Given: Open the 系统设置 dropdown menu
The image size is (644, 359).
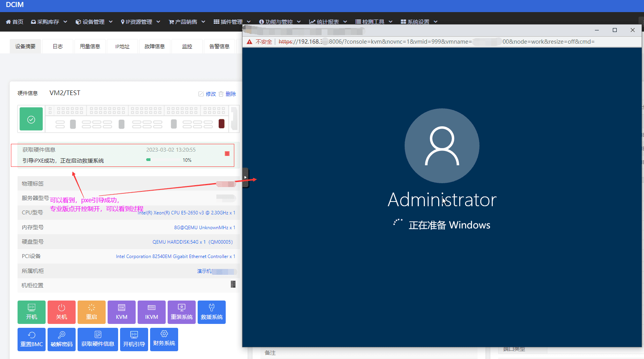Looking at the screenshot, I should (419, 22).
